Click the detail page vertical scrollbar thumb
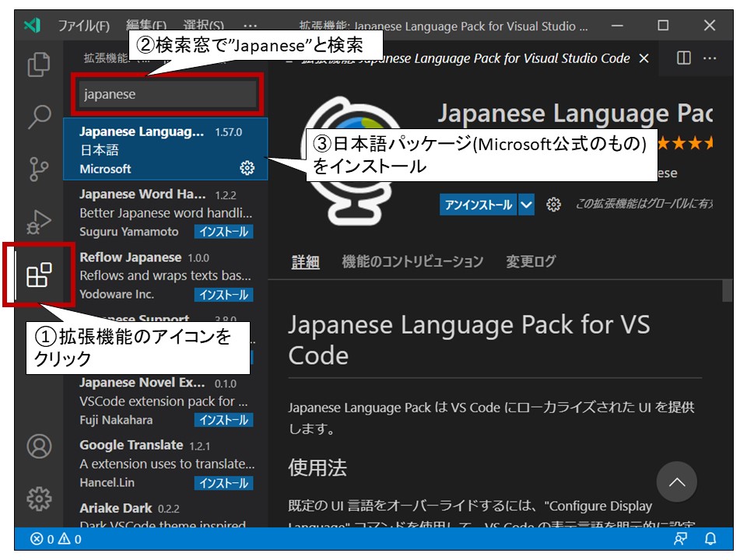747x560 pixels. 727,290
